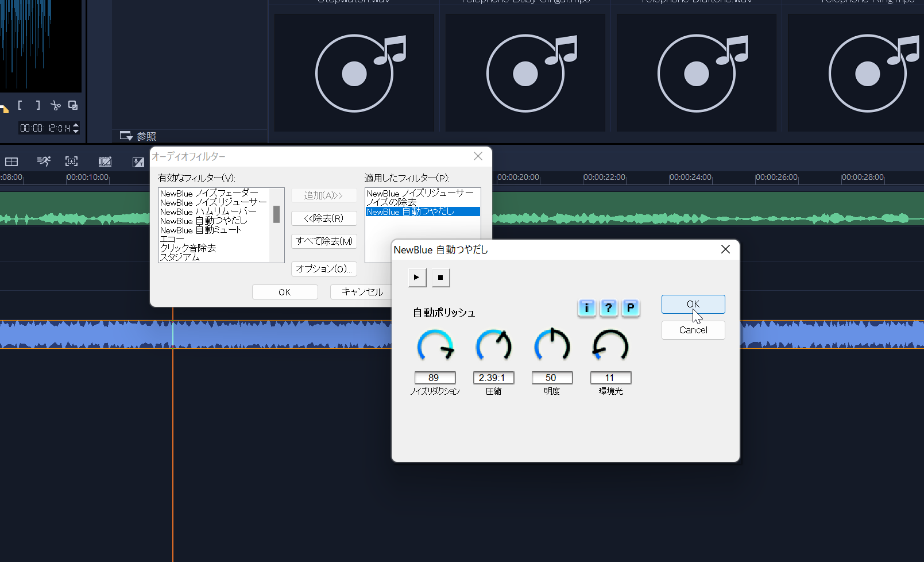Click すべて除去(M) button
The image size is (924, 562).
pyautogui.click(x=324, y=241)
